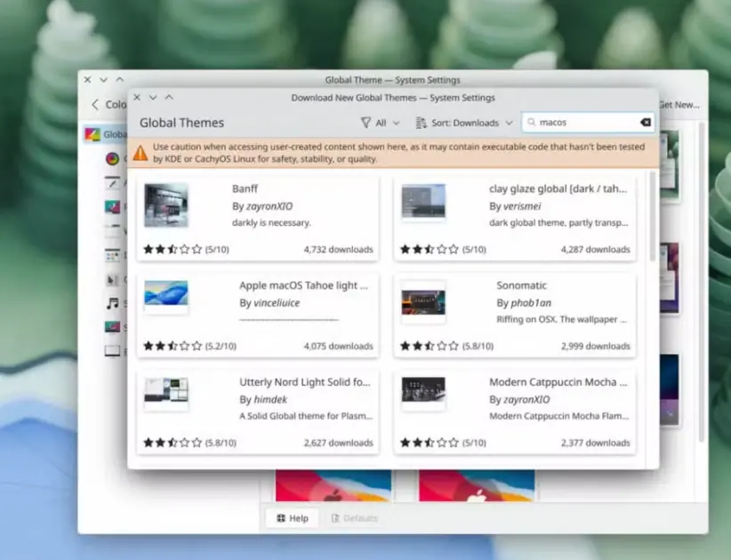Click the Global Themes heading
731x560 pixels.
tap(181, 123)
